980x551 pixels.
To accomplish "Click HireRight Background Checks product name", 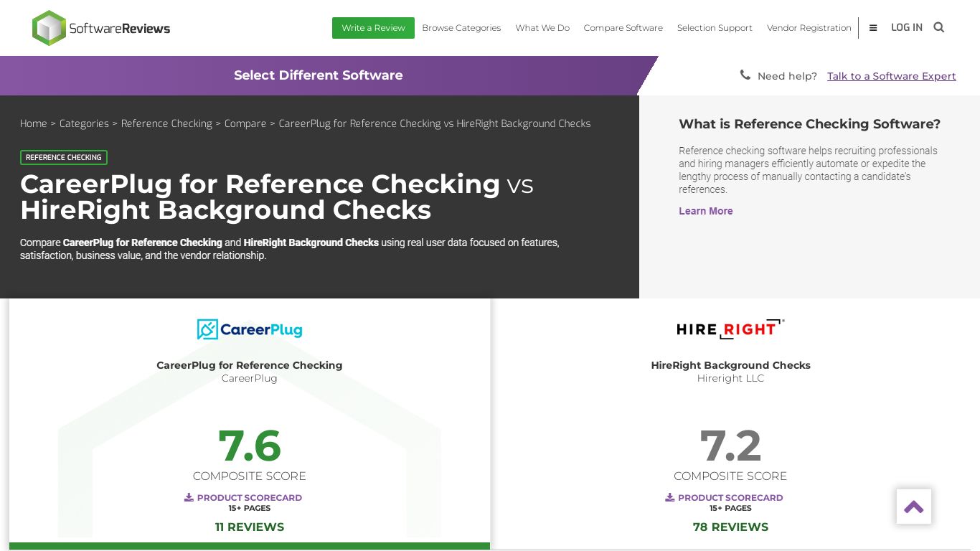I will (730, 365).
